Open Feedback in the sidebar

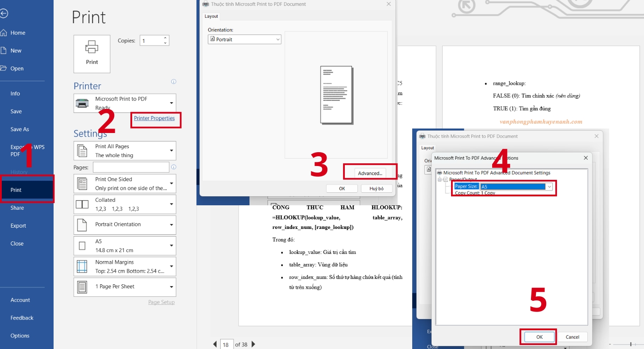22,318
